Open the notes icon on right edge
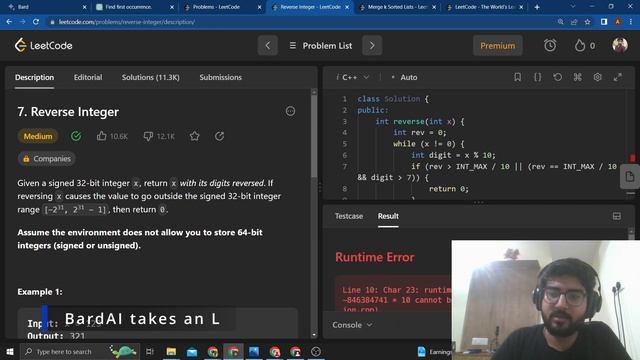Screen dimensions: 640x360 (629, 177)
